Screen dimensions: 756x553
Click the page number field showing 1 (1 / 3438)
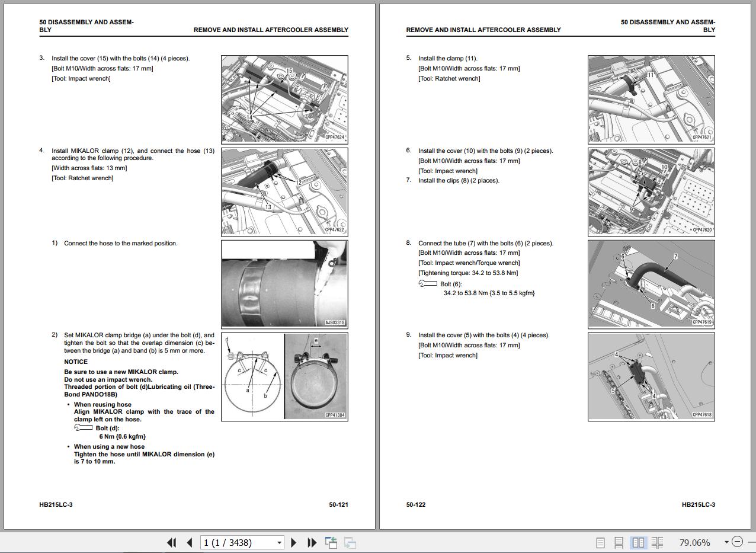237,542
